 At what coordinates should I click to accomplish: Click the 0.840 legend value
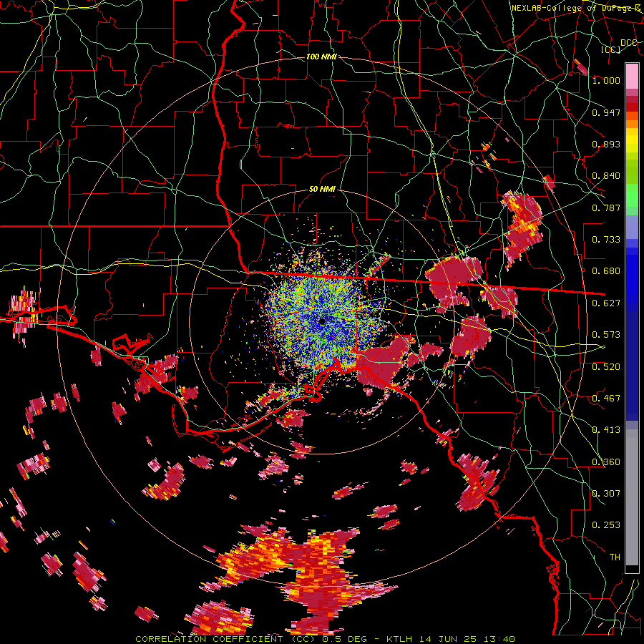click(606, 176)
